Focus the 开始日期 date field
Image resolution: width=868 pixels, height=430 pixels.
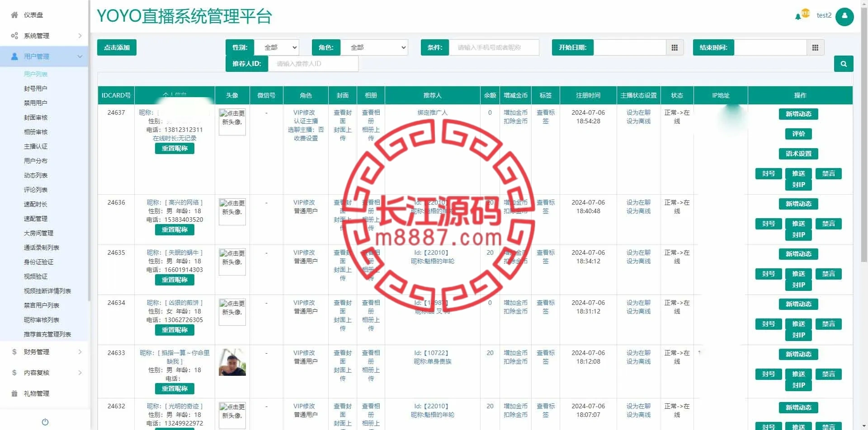pyautogui.click(x=630, y=47)
